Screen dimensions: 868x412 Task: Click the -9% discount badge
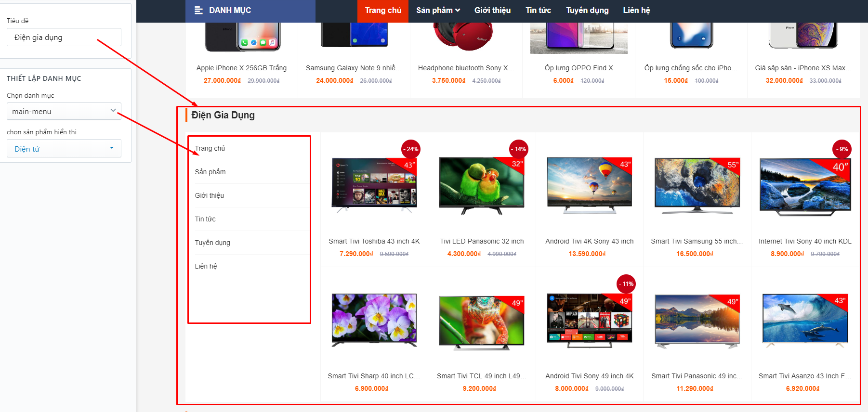point(842,149)
